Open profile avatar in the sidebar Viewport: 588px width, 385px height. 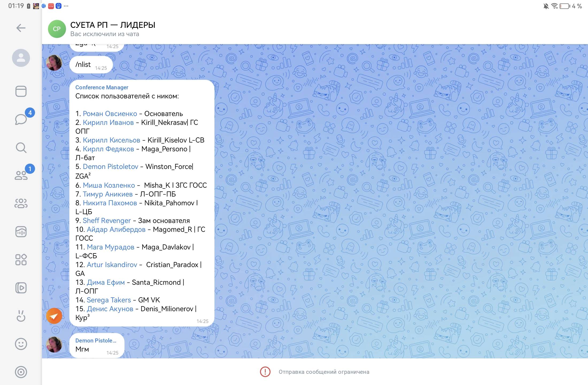[21, 58]
